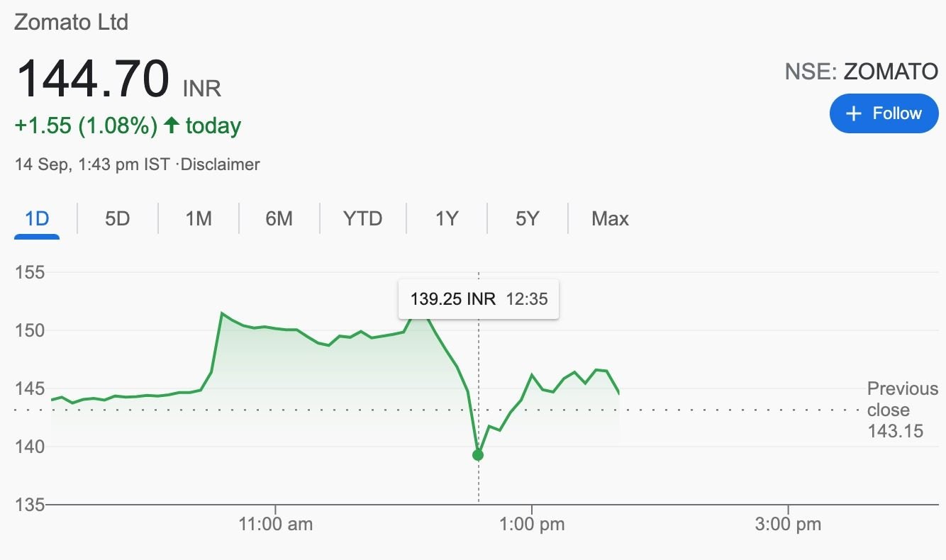This screenshot has width=946, height=560.
Task: Click the plus icon on Follow button
Action: click(x=855, y=113)
